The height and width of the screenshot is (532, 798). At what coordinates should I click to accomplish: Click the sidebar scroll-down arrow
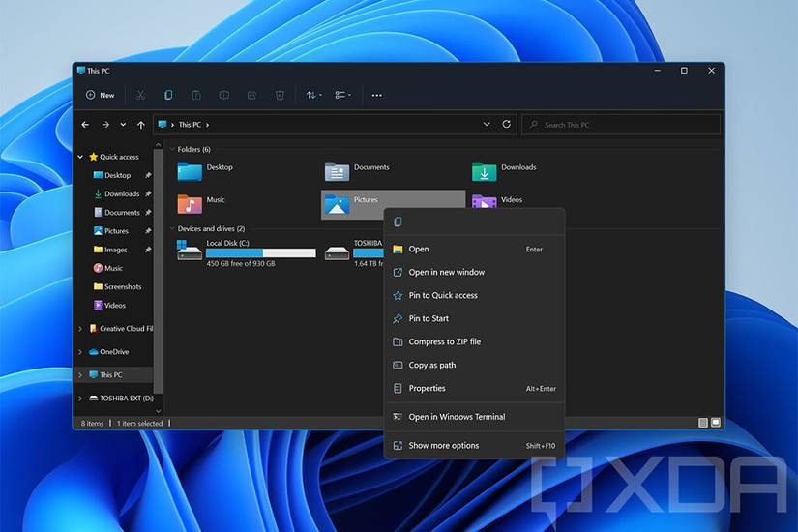tap(159, 411)
